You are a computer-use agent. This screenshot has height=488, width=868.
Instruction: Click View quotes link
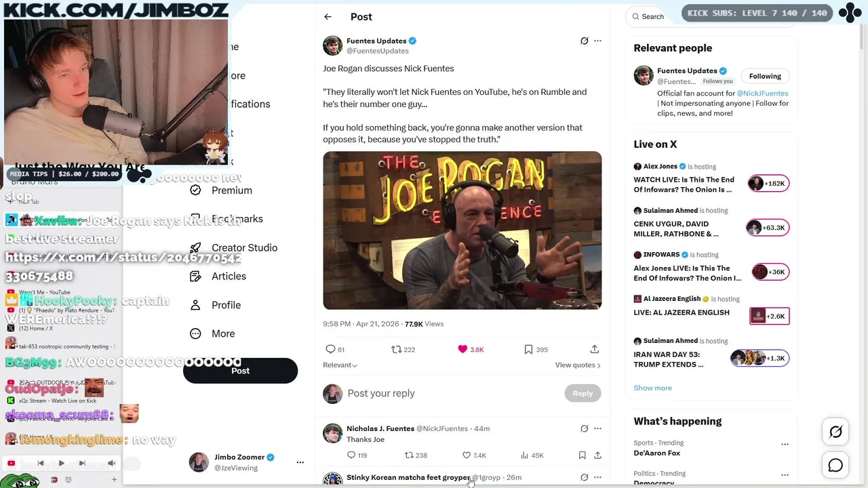[x=577, y=365]
